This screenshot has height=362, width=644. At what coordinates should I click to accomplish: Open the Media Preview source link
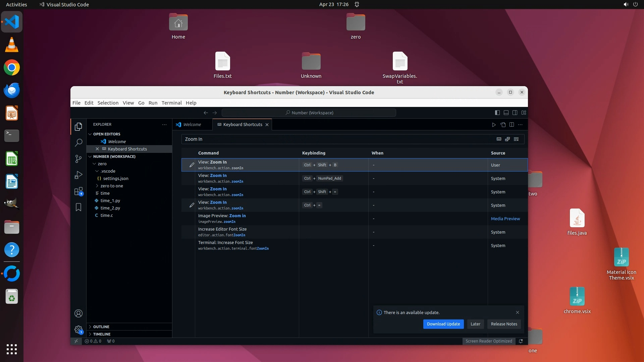505,219
